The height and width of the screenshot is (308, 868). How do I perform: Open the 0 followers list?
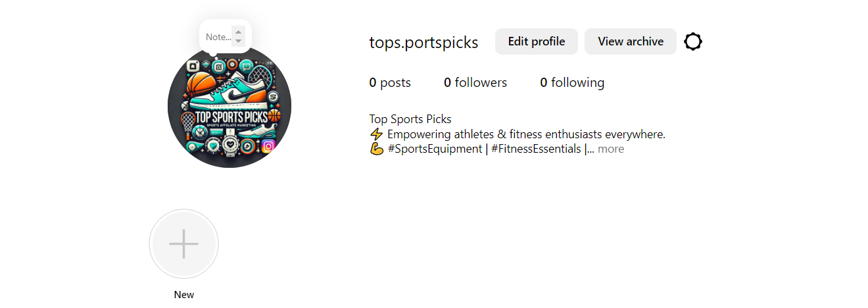click(475, 82)
